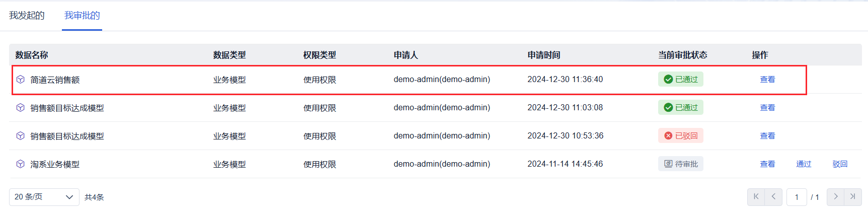Click 查看 for 淘系业务模型 row
The width and height of the screenshot is (868, 215).
[767, 164]
